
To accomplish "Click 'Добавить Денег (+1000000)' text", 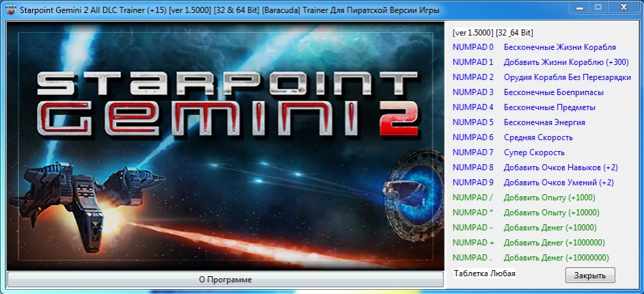I will [x=554, y=243].
